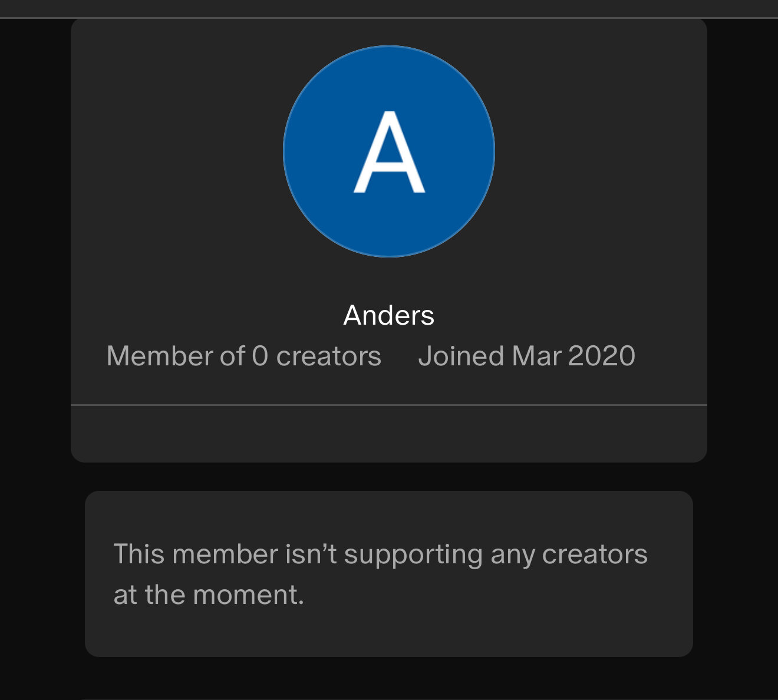Viewport: 778px width, 700px height.
Task: Click the word "creators" in the empty-state message
Action: tap(595, 554)
